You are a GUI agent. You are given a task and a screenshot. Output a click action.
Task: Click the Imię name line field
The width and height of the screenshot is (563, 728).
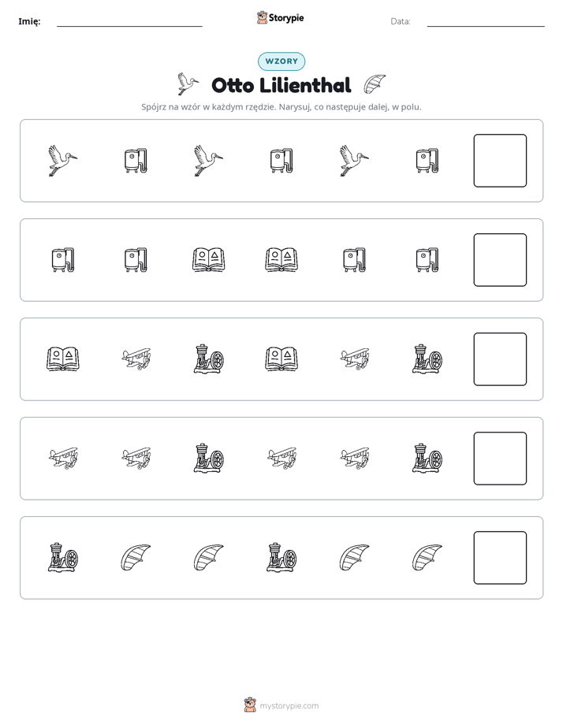[129, 21]
